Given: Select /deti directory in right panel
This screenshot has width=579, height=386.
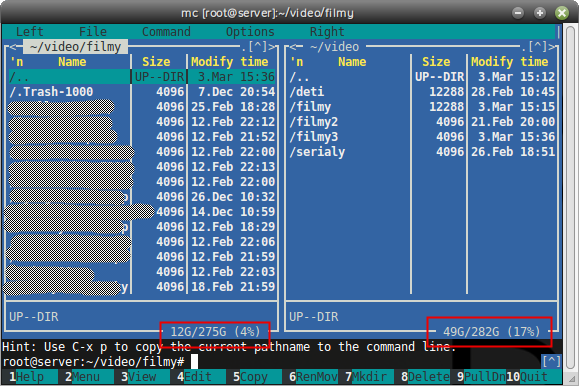Looking at the screenshot, I should pos(422,92).
